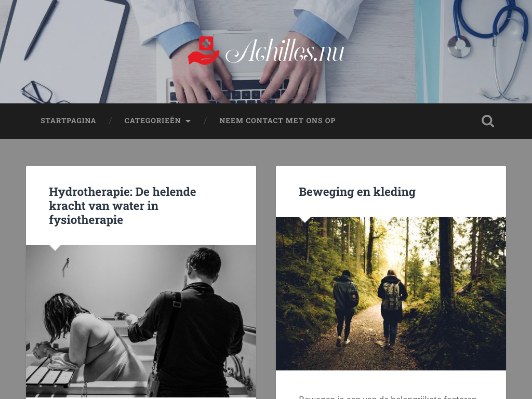This screenshot has width=532, height=399.
Task: Open the Achilles.nu site title
Action: (x=285, y=51)
